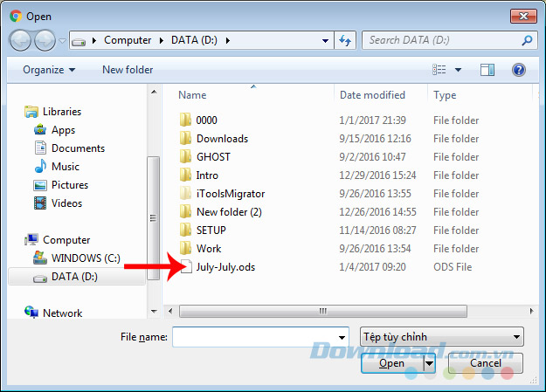Screen dimensions: 546x392
Task: Click navigation pane scroll down arrow
Action: click(x=154, y=311)
